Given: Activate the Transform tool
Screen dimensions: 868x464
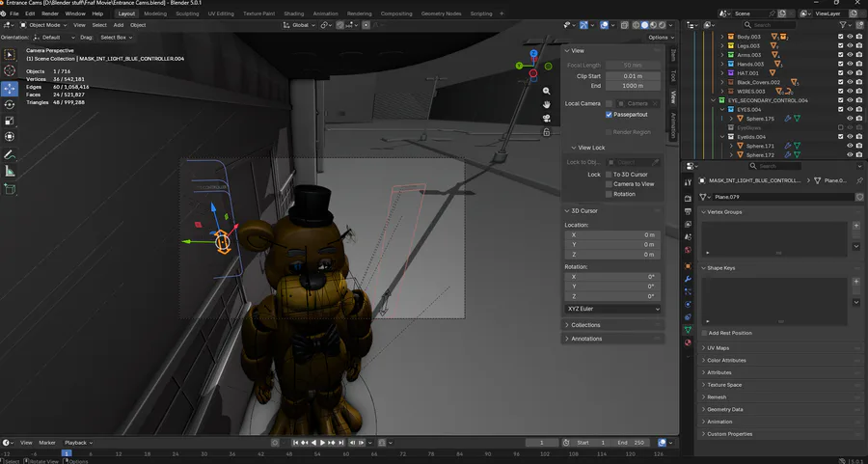Looking at the screenshot, I should pyautogui.click(x=10, y=136).
